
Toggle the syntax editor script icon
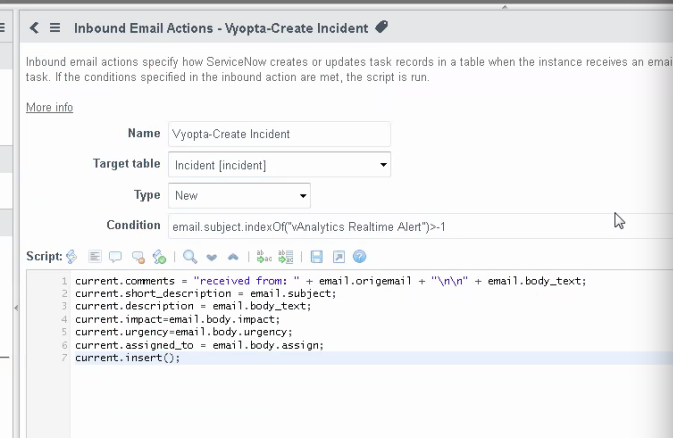point(72,257)
